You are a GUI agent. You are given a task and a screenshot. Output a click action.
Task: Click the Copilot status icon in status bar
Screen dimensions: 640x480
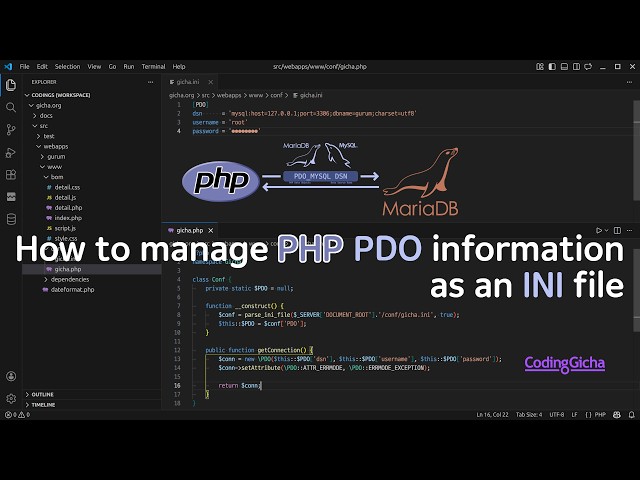[x=617, y=415]
